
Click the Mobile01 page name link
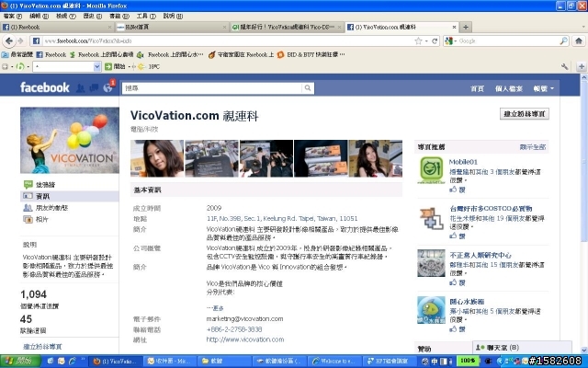pyautogui.click(x=463, y=162)
